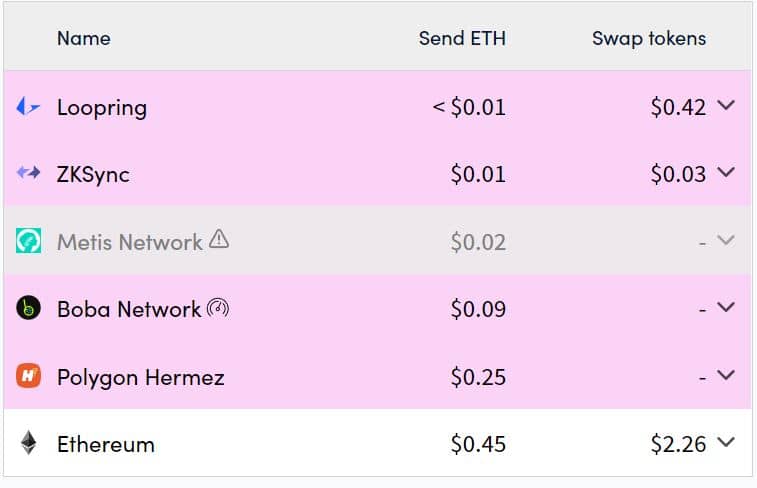The height and width of the screenshot is (488, 757).
Task: Open the Loopring network name link
Action: (101, 107)
